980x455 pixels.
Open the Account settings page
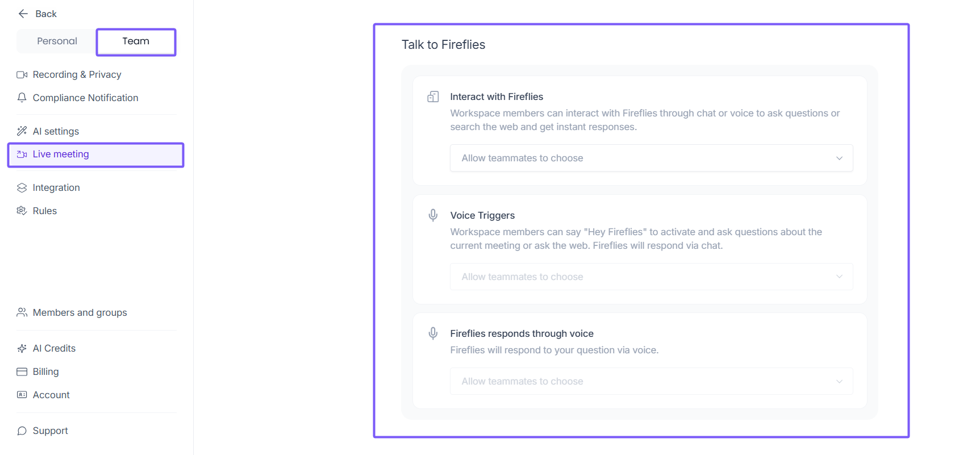point(51,395)
